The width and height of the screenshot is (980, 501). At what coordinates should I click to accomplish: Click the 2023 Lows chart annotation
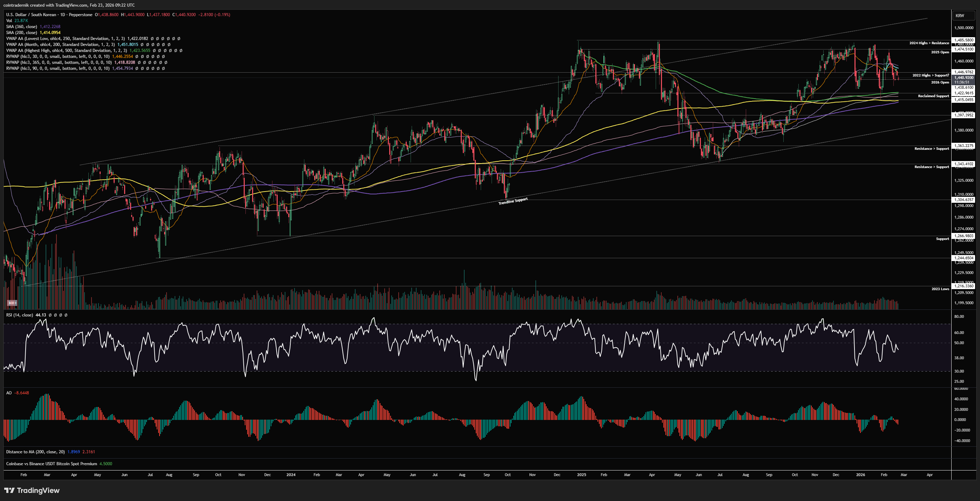tap(940, 289)
